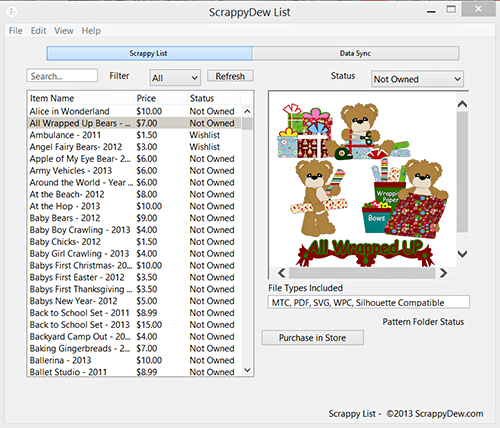The height and width of the screenshot is (428, 500).
Task: Click preview pane scroll right arrow
Action: 443,273
